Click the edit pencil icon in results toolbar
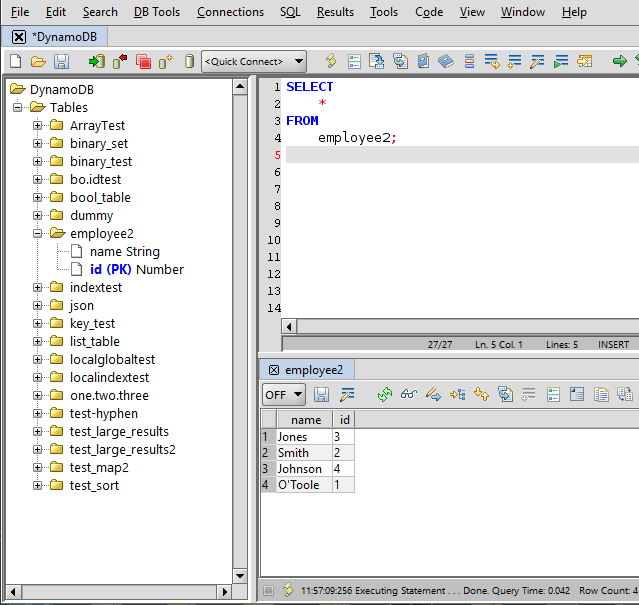 pos(347,394)
